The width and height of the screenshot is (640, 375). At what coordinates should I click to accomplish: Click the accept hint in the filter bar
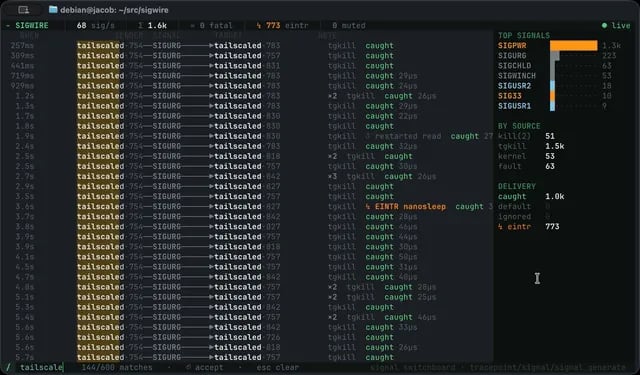(205, 367)
